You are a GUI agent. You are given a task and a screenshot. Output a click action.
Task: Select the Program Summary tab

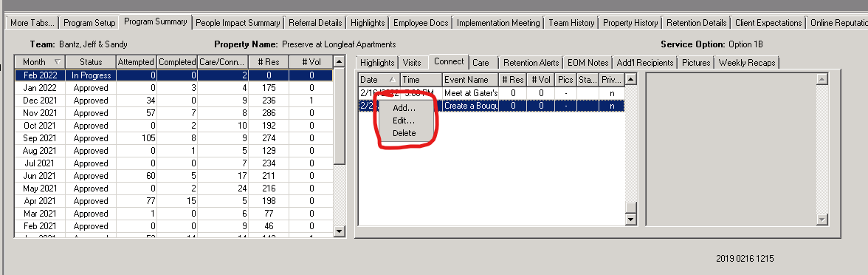[x=156, y=21]
